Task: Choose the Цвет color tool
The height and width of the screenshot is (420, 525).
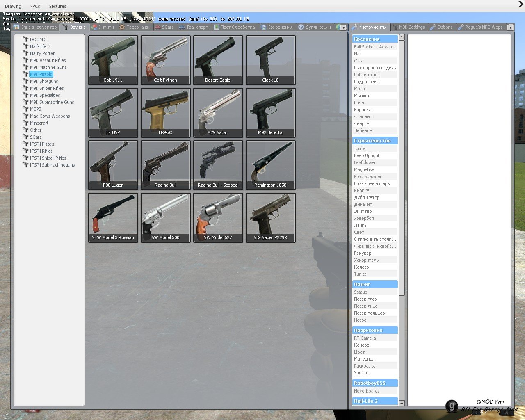Action: pos(375,352)
